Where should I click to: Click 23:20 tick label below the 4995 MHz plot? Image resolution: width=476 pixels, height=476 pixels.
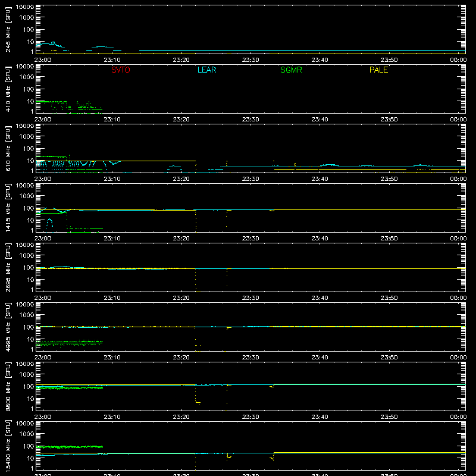pyautogui.click(x=181, y=358)
